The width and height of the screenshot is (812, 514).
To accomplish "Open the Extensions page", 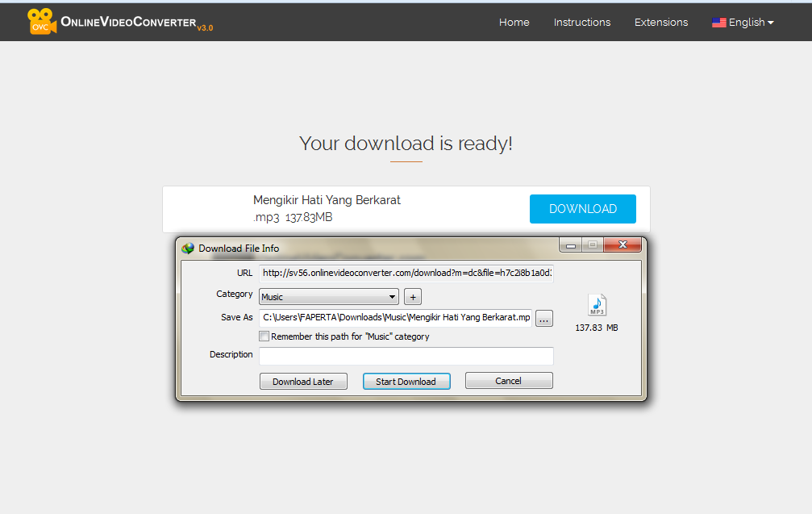I will point(660,23).
